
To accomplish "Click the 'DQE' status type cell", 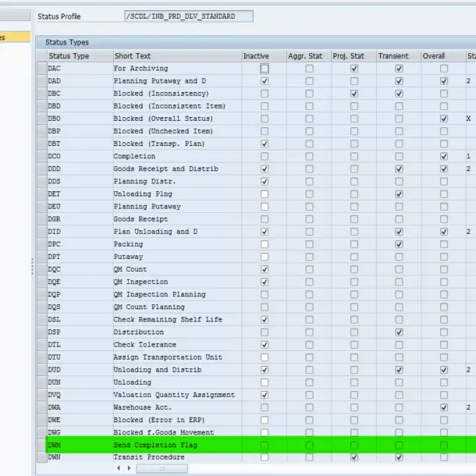I will 80,282.
